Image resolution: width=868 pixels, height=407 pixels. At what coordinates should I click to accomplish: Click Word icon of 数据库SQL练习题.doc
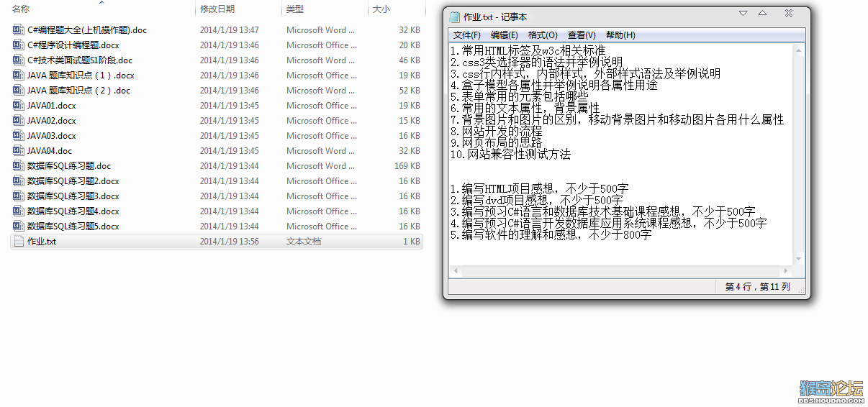pyautogui.click(x=19, y=166)
